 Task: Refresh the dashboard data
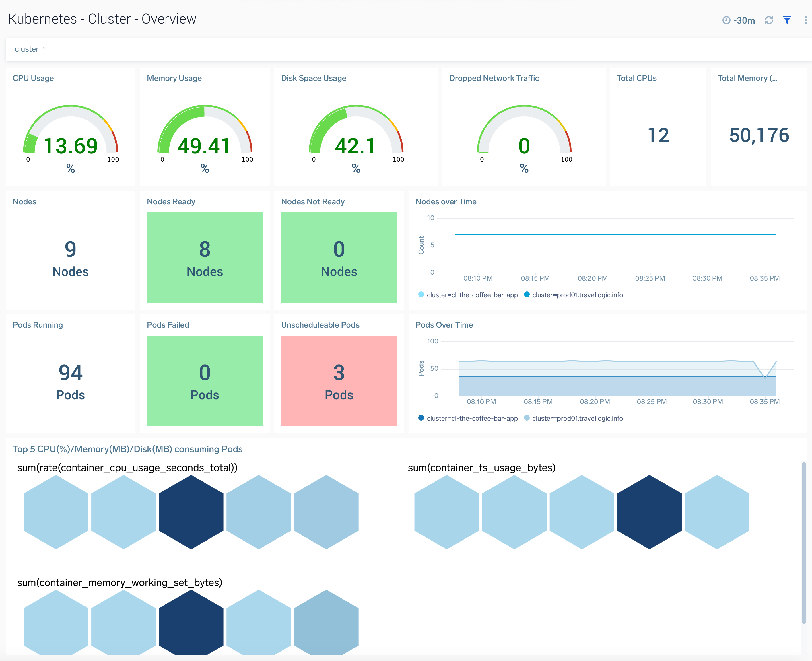(x=769, y=20)
